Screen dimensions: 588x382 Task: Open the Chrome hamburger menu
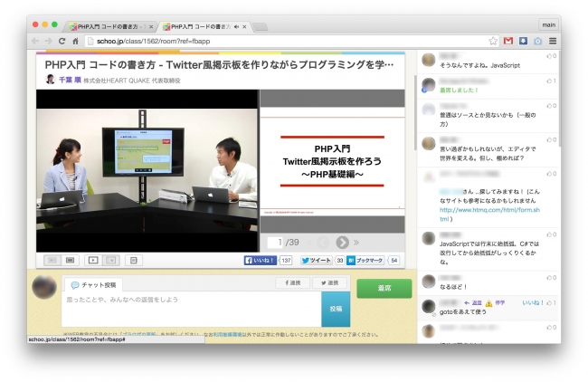tap(553, 41)
